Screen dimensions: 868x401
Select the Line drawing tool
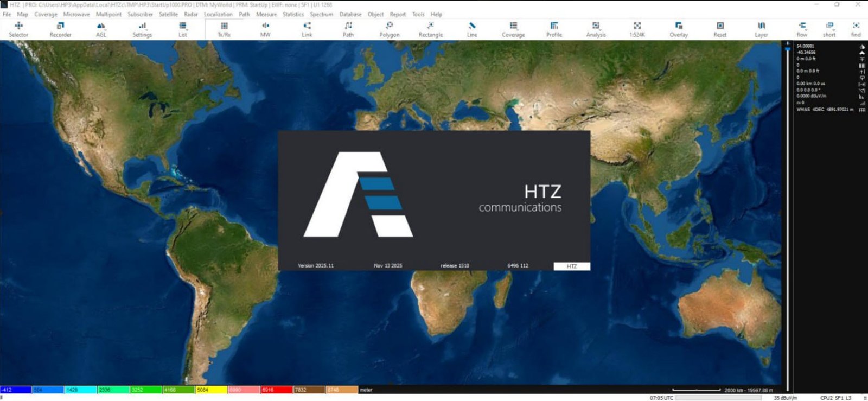pos(472,29)
